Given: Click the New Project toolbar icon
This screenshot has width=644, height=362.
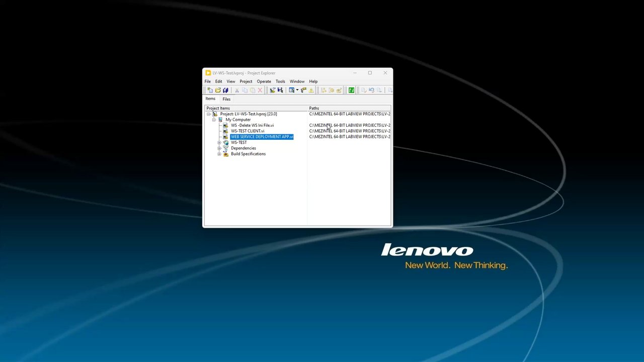Looking at the screenshot, I should (210, 90).
